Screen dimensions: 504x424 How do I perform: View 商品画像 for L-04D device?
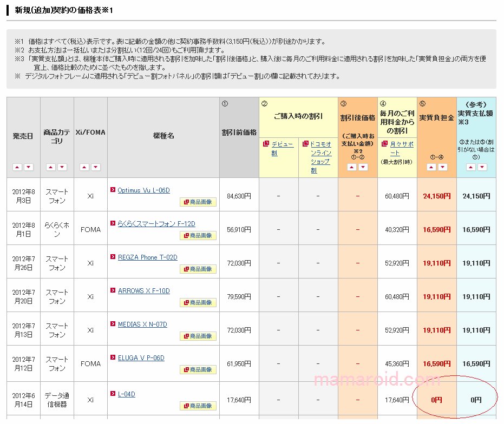198,406
